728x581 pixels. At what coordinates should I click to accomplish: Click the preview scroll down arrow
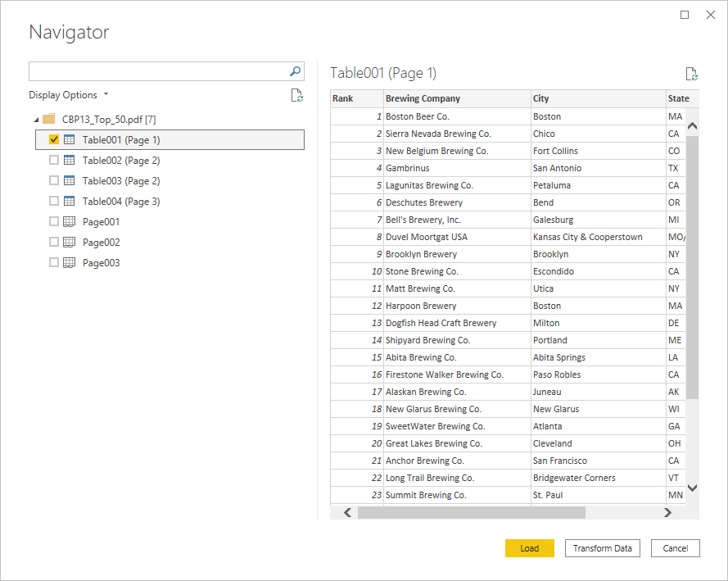click(692, 488)
